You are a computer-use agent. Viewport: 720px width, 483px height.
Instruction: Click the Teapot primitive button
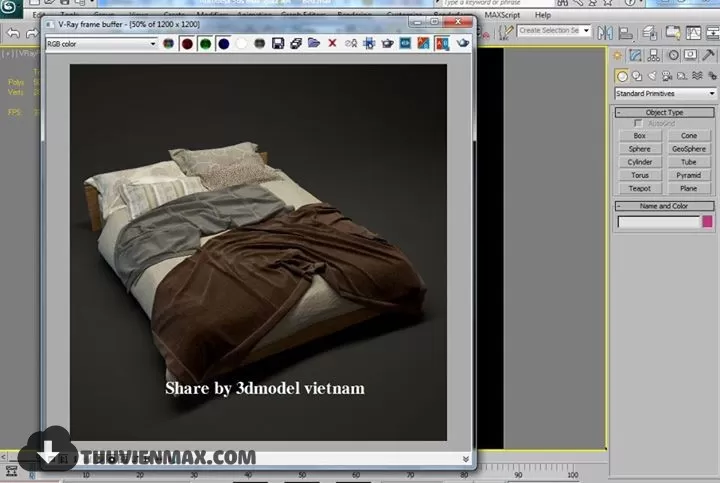[x=640, y=189]
